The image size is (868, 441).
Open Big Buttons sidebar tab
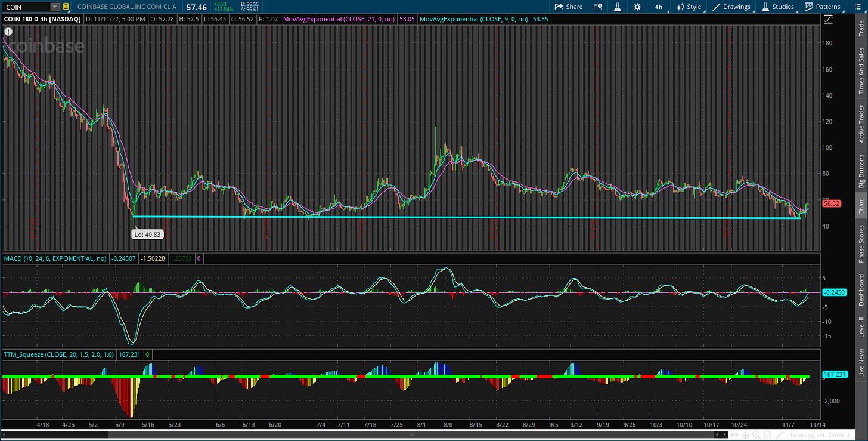point(861,171)
